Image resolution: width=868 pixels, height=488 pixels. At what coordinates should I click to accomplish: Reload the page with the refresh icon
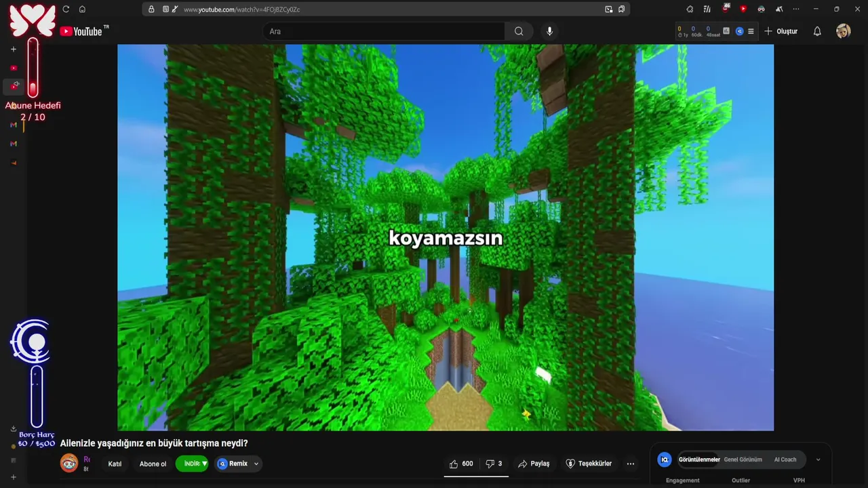pyautogui.click(x=66, y=9)
